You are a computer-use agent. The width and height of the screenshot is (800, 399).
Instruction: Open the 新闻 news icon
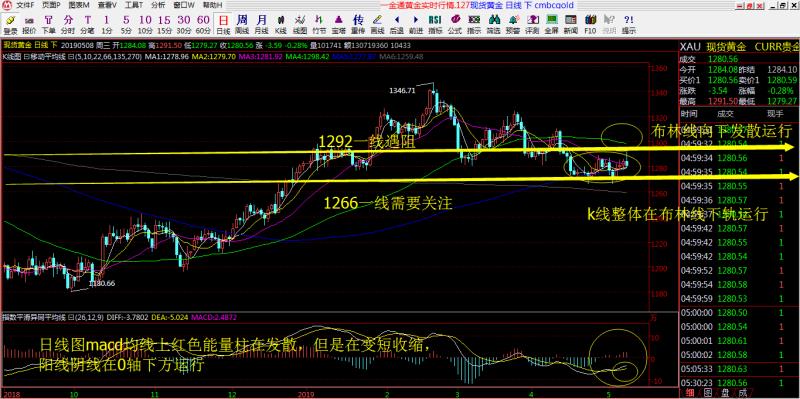(x=571, y=24)
